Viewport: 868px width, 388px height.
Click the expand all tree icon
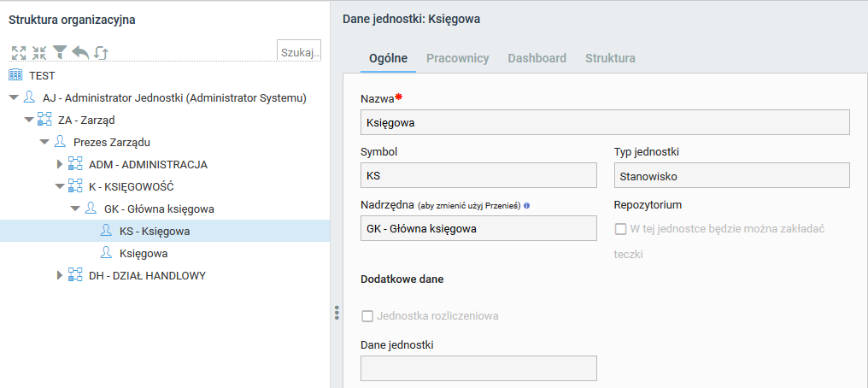point(19,53)
